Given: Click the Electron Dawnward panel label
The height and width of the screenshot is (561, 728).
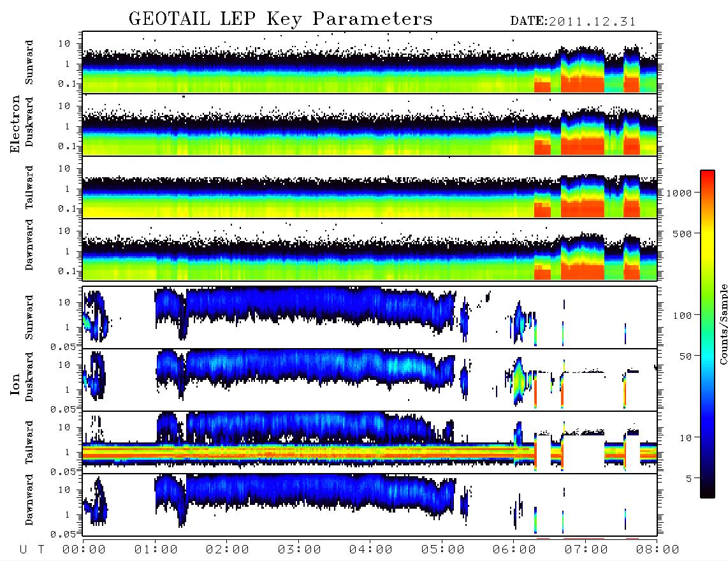Looking at the screenshot, I should click(x=29, y=245).
